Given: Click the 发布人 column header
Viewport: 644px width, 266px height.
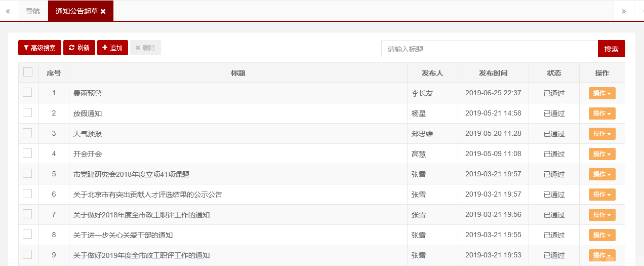Looking at the screenshot, I should 432,73.
